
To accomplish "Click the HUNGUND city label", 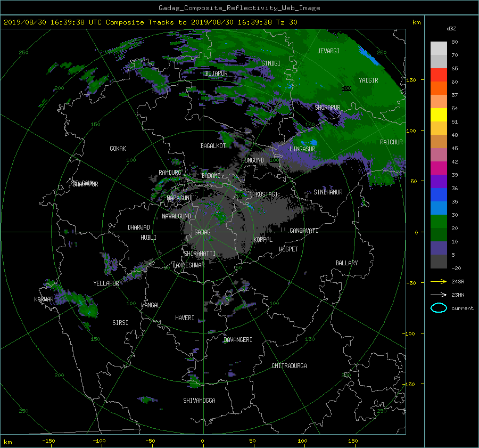I will 252,160.
